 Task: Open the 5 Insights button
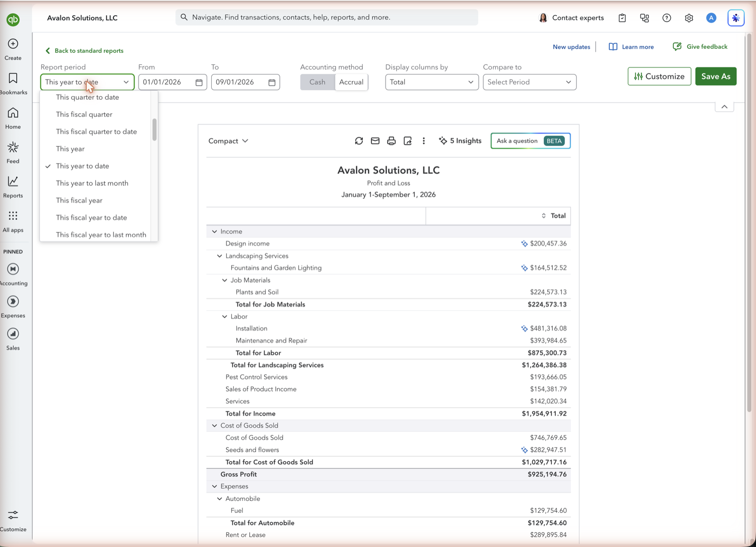(460, 141)
